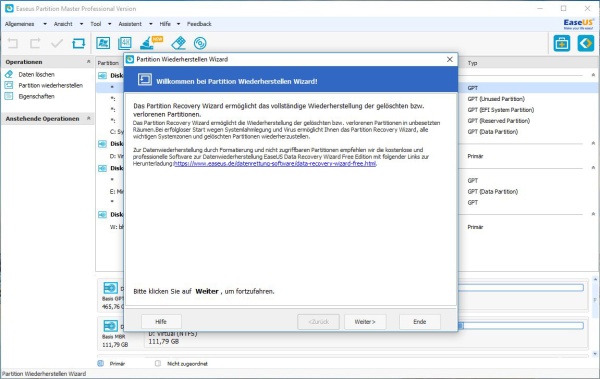Click the Redo arrow in toolbar

35,43
